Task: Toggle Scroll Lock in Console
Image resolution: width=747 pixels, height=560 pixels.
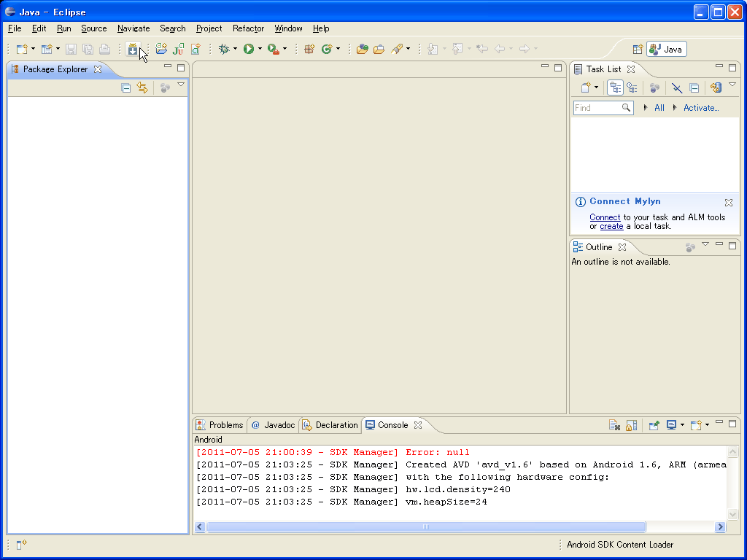Action: click(x=631, y=425)
